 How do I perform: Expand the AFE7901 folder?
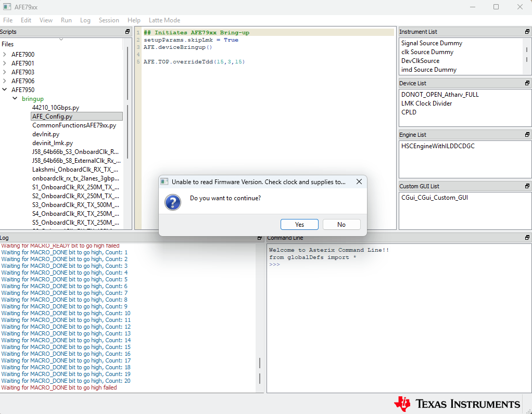click(x=4, y=63)
